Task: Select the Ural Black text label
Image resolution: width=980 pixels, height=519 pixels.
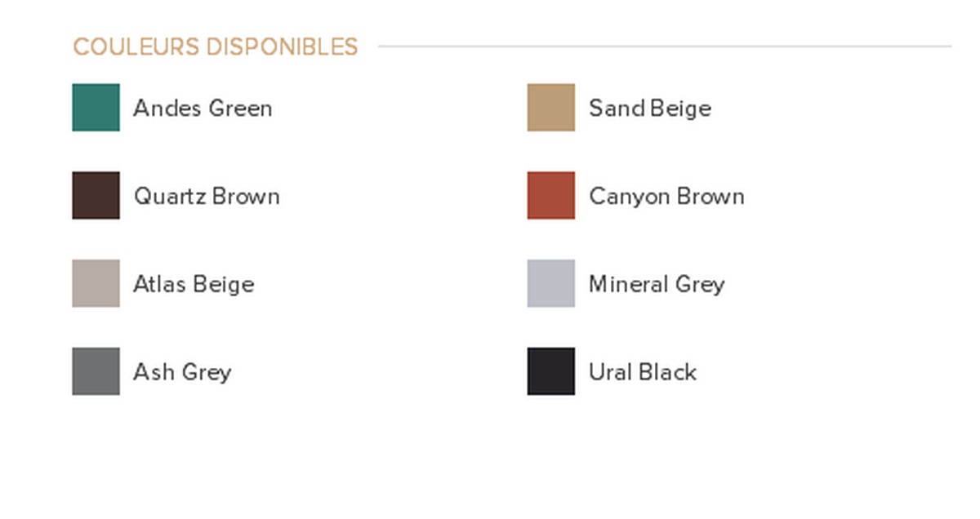Action: 643,372
